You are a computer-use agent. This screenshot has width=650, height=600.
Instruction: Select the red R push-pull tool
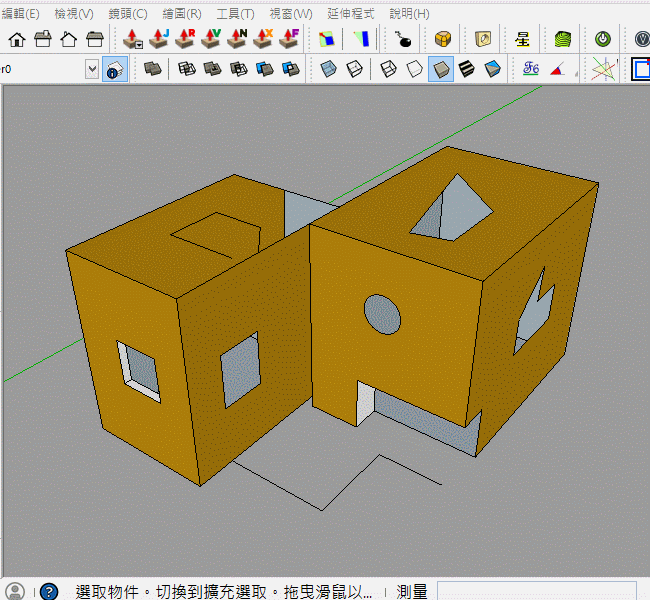185,39
